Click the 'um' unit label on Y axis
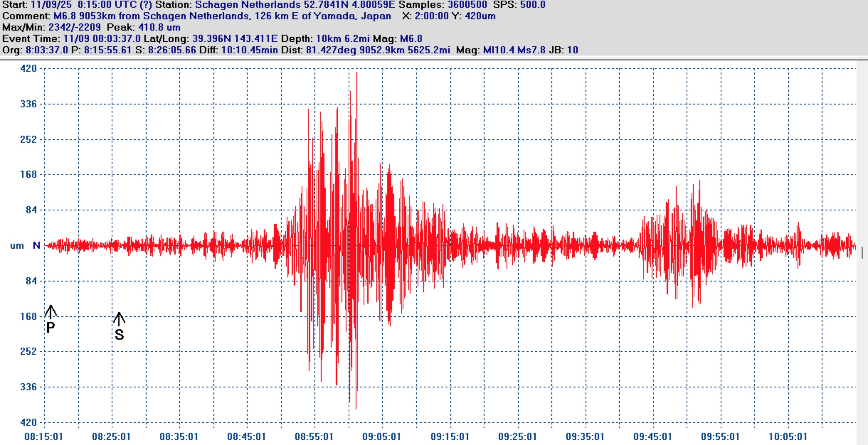 (17, 246)
